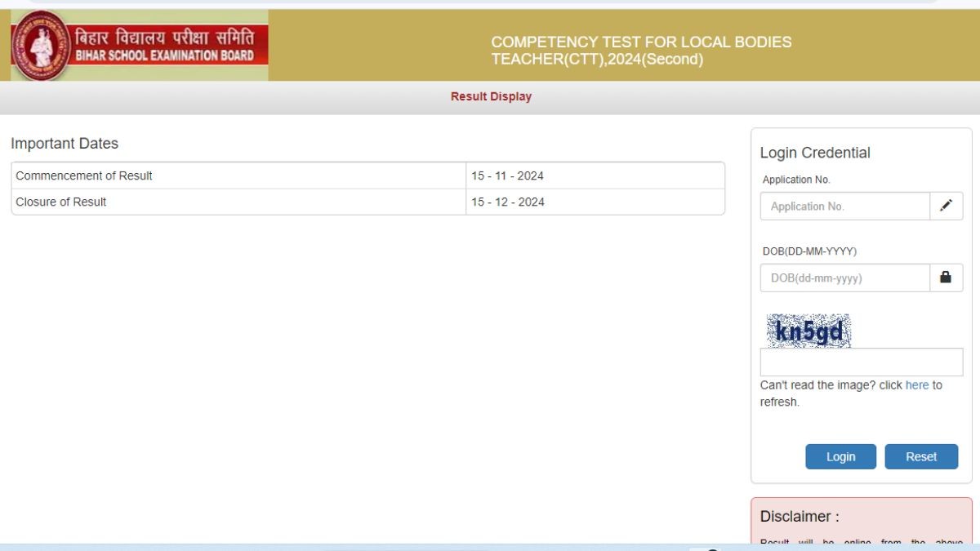Click the Bihar School Examination Board name banner
The image size is (980, 551).
pos(164,46)
